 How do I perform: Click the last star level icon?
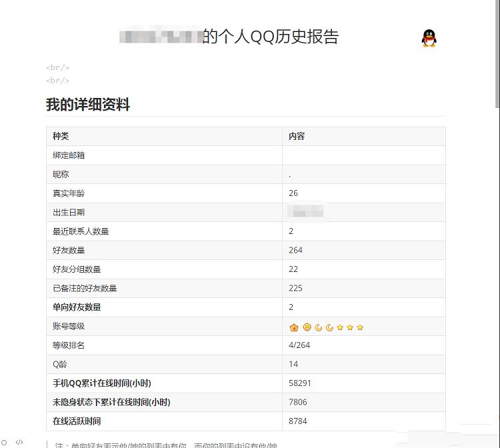click(x=360, y=327)
